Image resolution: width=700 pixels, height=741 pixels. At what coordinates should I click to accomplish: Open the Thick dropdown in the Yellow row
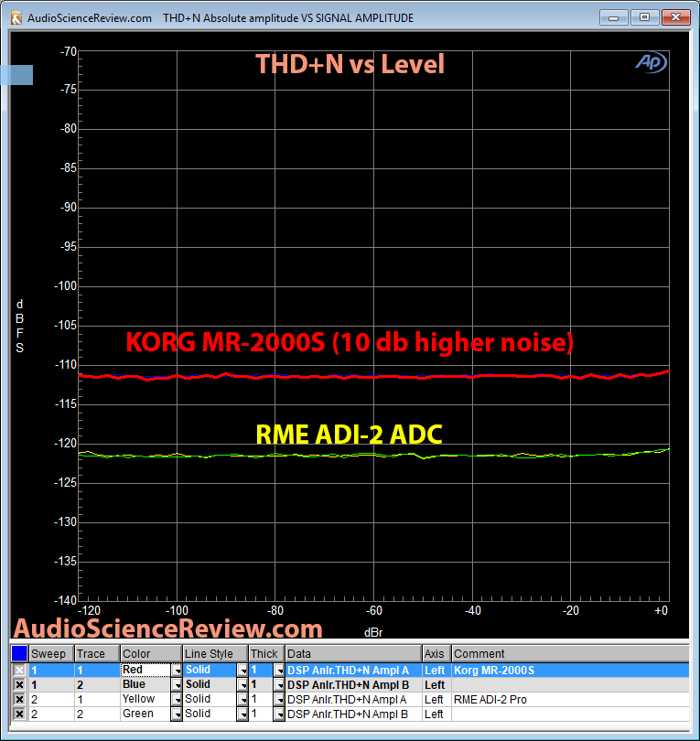coord(279,700)
